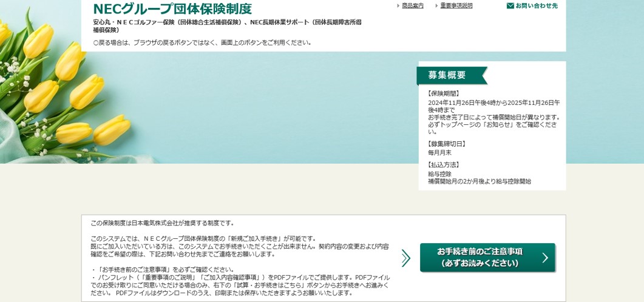This screenshot has height=302, width=644.
Task: Click the 給与控除 payment method text
Action: tap(439, 174)
